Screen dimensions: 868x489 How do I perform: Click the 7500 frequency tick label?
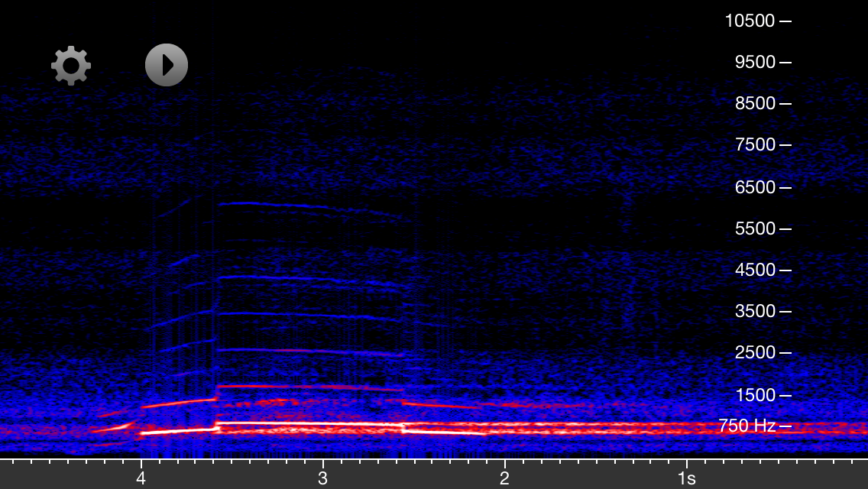(754, 144)
